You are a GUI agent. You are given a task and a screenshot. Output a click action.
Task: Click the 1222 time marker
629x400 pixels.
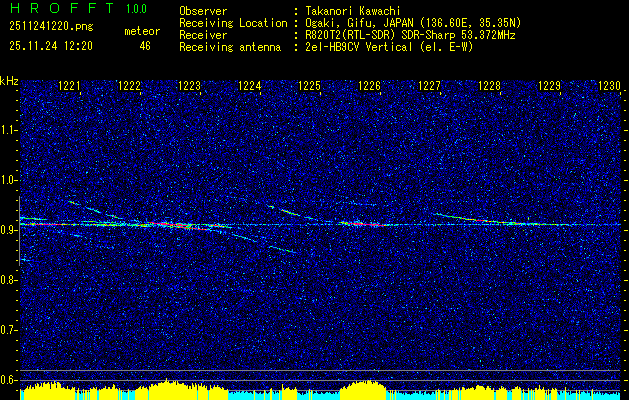click(130, 86)
